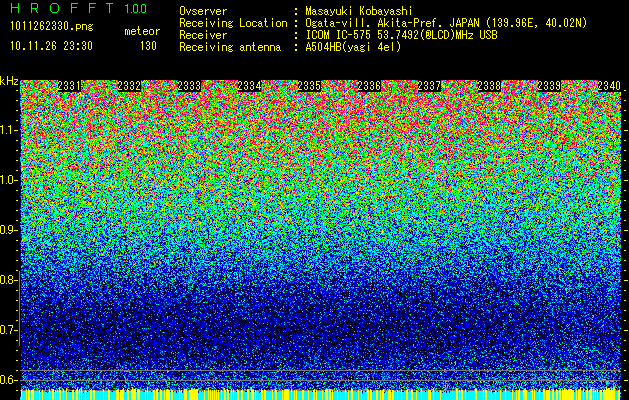Click the 1.0 frequency axis label

click(8, 180)
